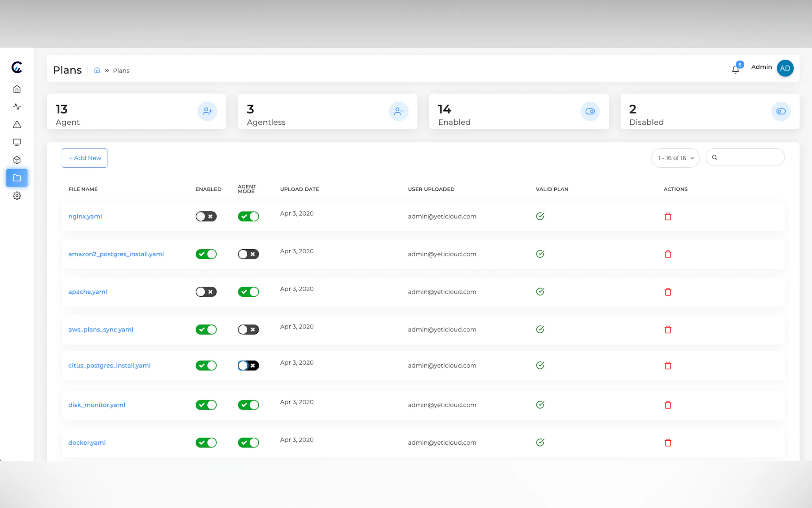812x508 pixels.
Task: Click the Admin user name
Action: [x=761, y=67]
